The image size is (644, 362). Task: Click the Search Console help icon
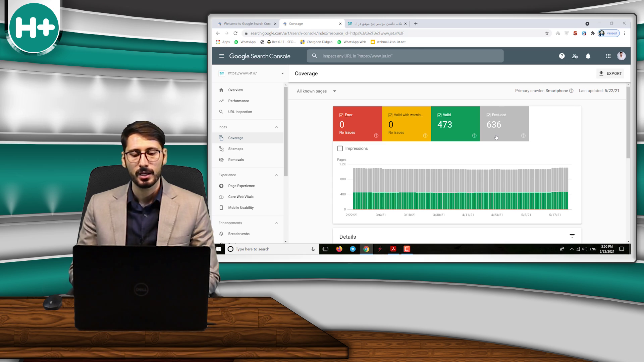pos(562,56)
